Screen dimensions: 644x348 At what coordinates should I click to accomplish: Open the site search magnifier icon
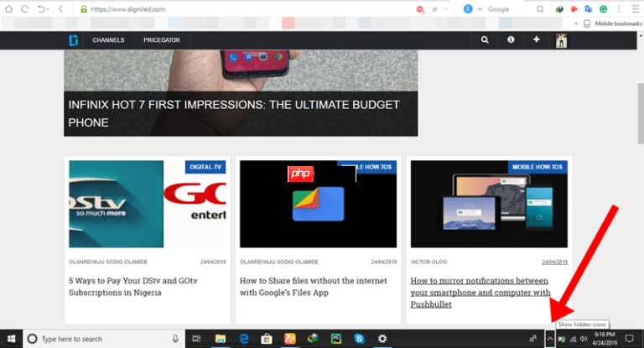click(x=485, y=40)
